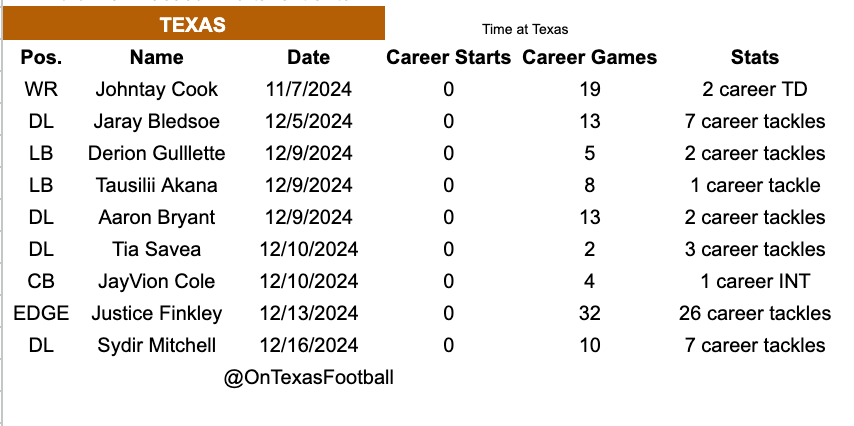
Task: Click the 12/13/2024 date cell
Action: [x=308, y=313]
